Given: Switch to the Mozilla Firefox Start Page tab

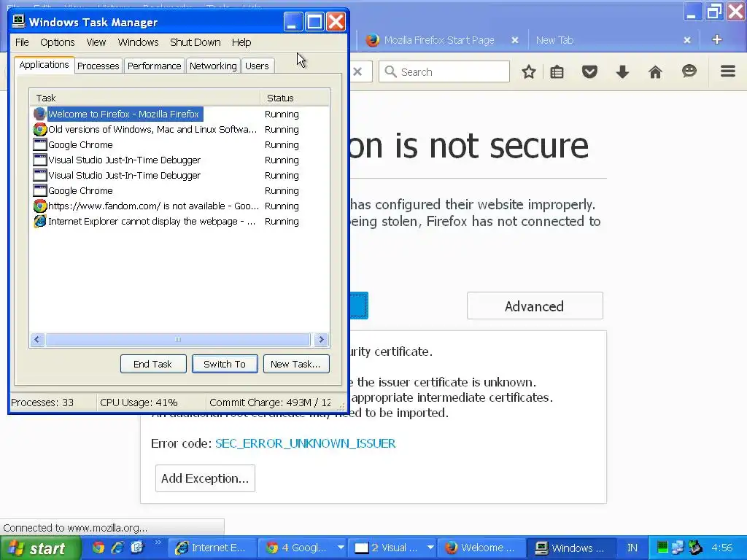Looking at the screenshot, I should [438, 41].
